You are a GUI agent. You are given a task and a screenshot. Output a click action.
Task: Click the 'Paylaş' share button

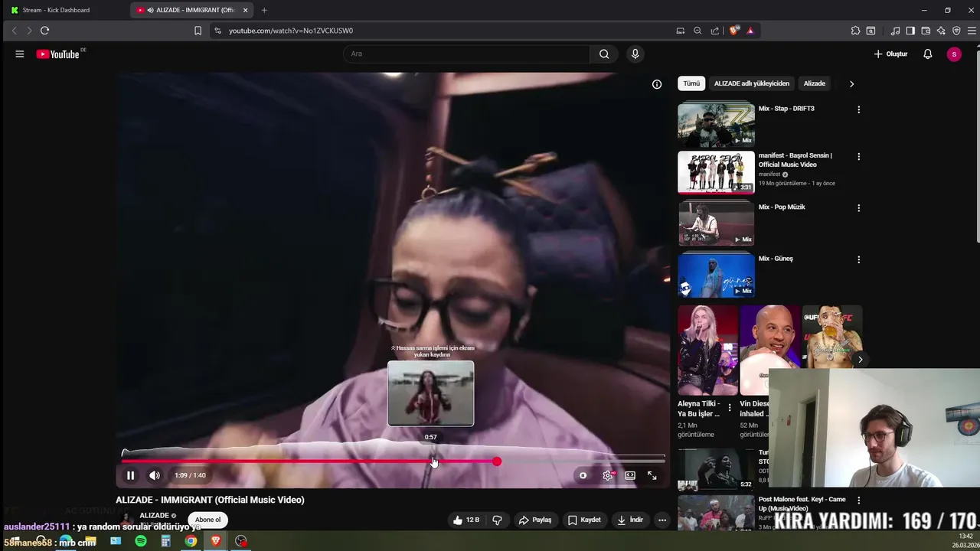click(534, 520)
